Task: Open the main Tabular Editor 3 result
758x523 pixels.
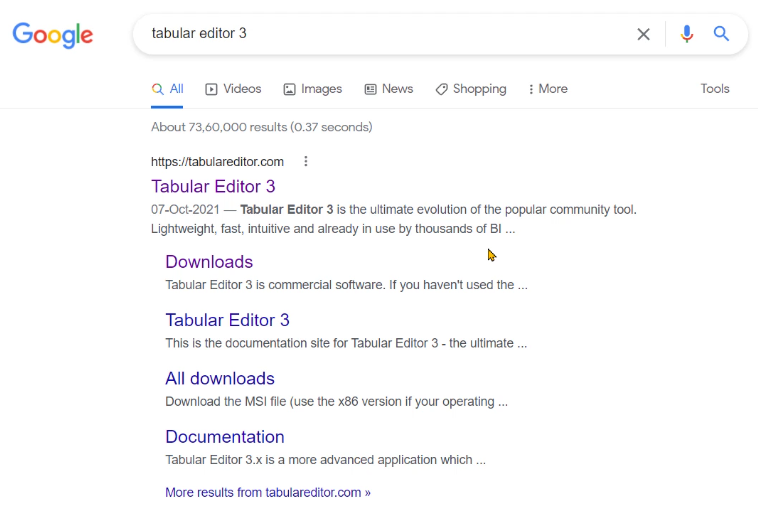Action: (213, 187)
